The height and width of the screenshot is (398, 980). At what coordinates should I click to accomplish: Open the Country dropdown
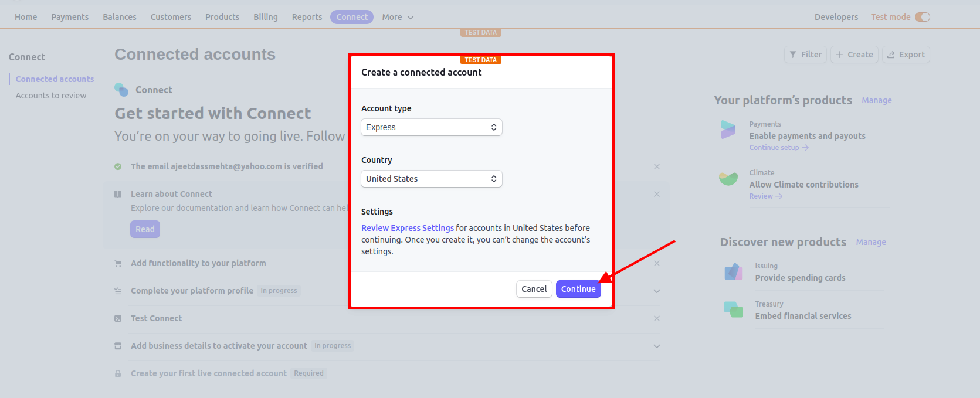point(431,179)
